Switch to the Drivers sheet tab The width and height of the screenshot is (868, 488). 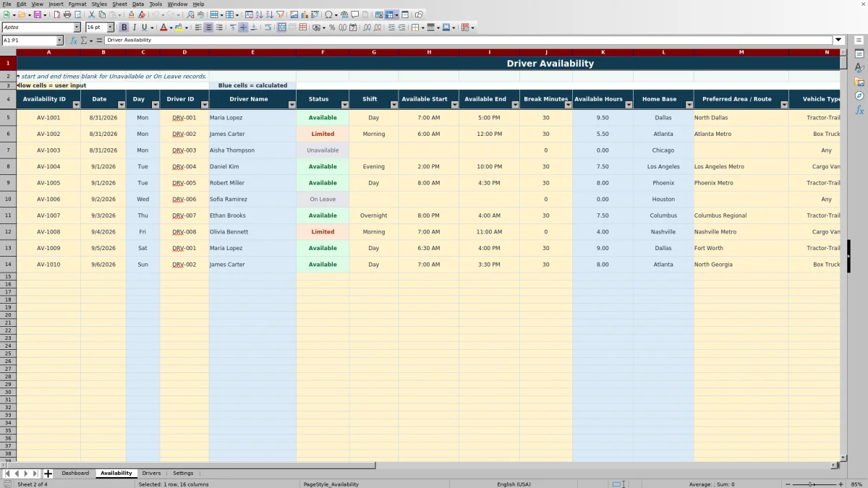pos(151,474)
